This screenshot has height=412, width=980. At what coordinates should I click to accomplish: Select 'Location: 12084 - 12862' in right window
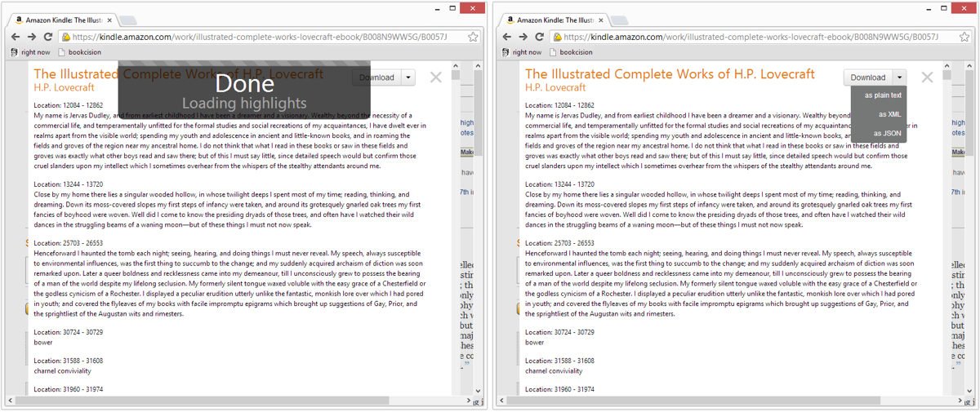pos(559,105)
